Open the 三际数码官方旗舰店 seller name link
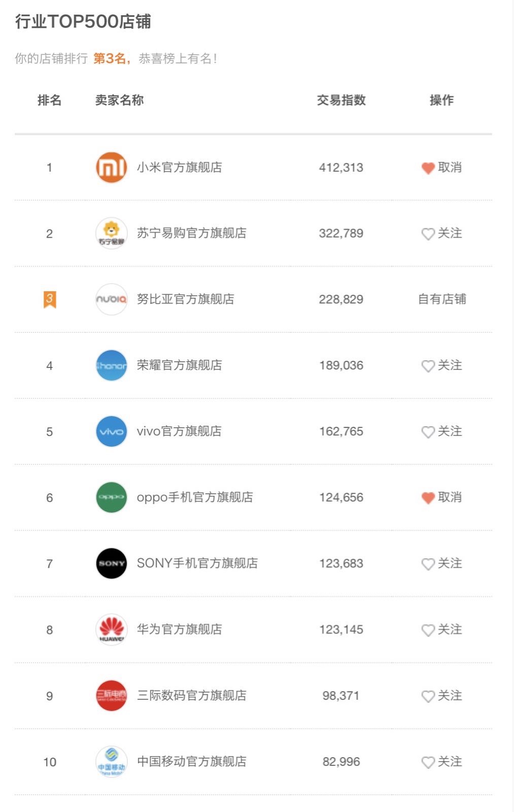This screenshot has width=514, height=812. click(192, 695)
